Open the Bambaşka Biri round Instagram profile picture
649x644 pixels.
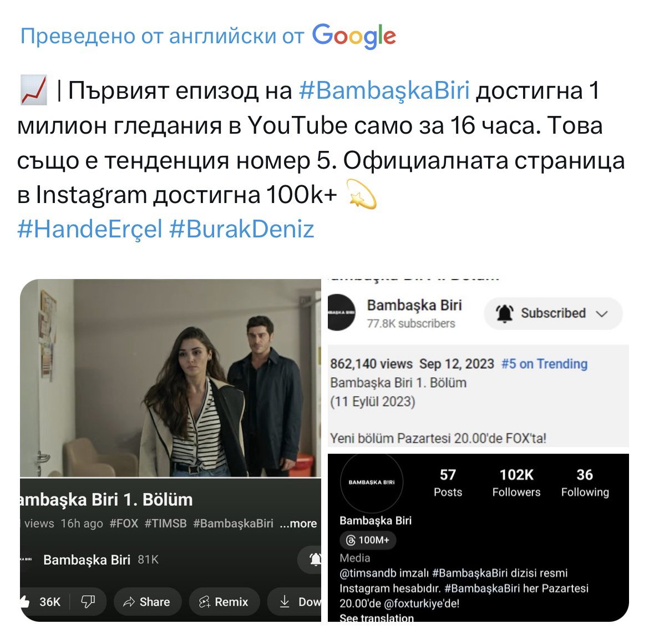(371, 483)
